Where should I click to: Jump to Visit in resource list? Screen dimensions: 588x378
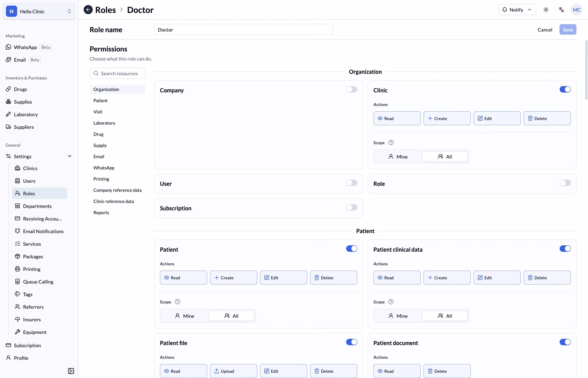[x=118, y=112]
